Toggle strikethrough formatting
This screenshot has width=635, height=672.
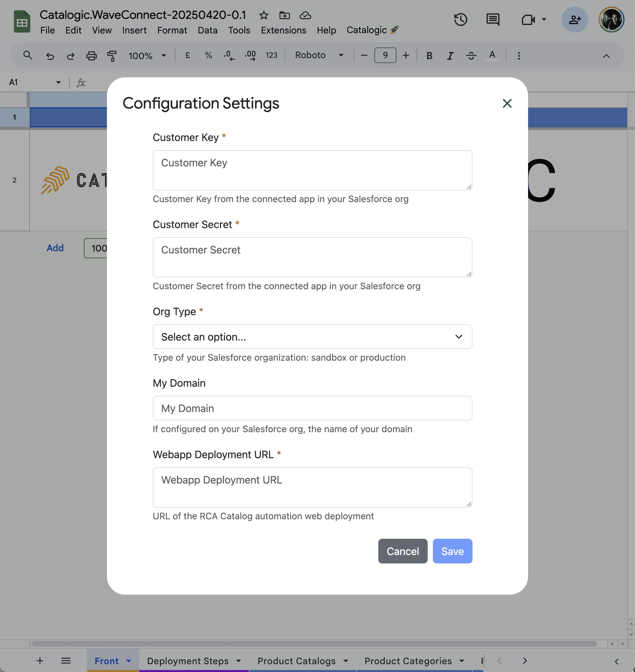coord(471,56)
